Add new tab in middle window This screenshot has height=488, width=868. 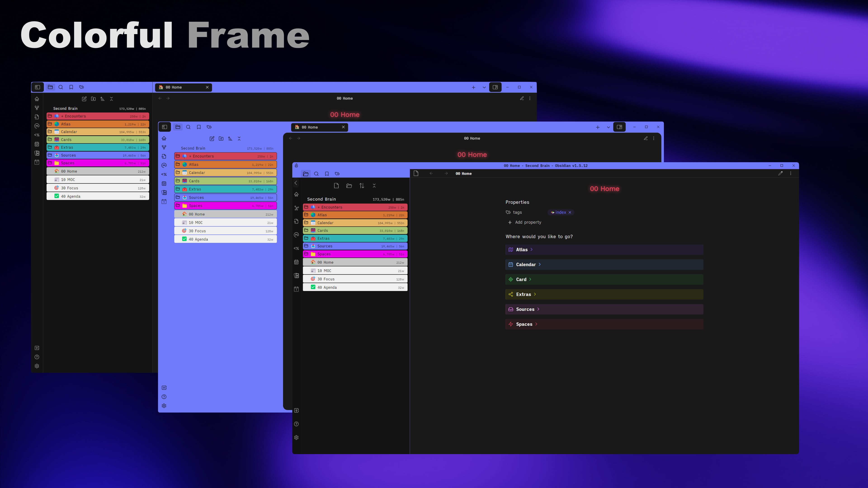(597, 127)
